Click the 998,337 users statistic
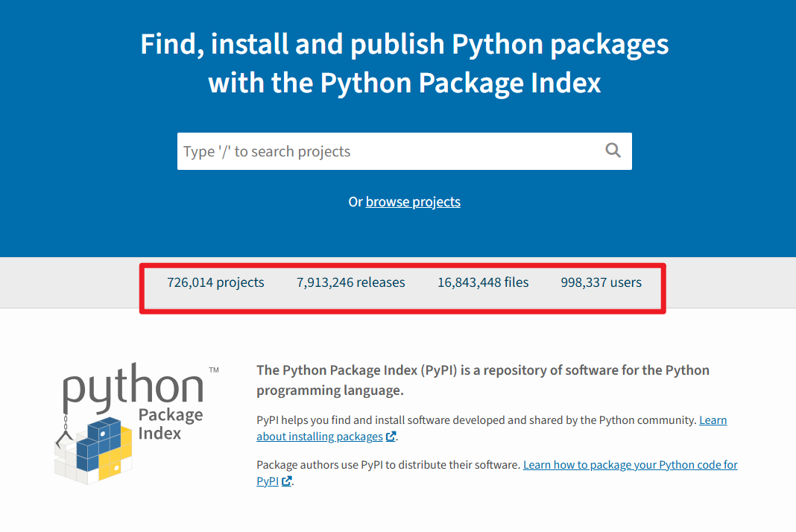The width and height of the screenshot is (796, 532). tap(601, 282)
